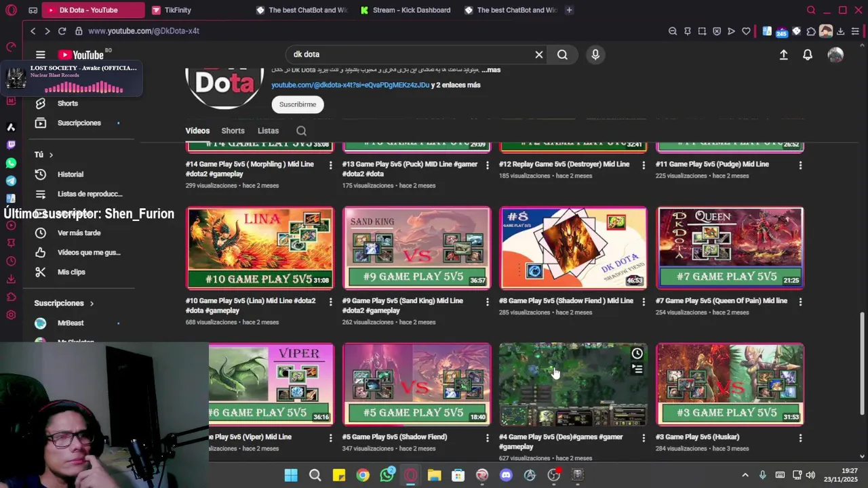868x488 pixels.
Task: Click the pinboard pin icon in address bar
Action: (x=687, y=30)
